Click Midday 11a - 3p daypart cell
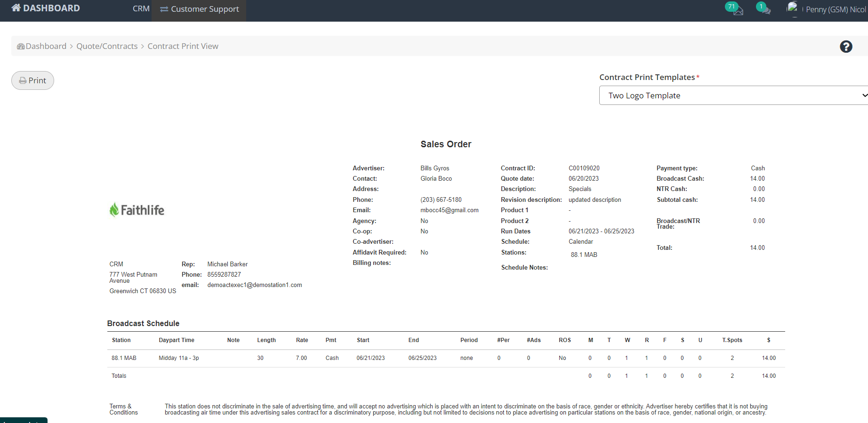This screenshot has width=868, height=423. coord(179,358)
